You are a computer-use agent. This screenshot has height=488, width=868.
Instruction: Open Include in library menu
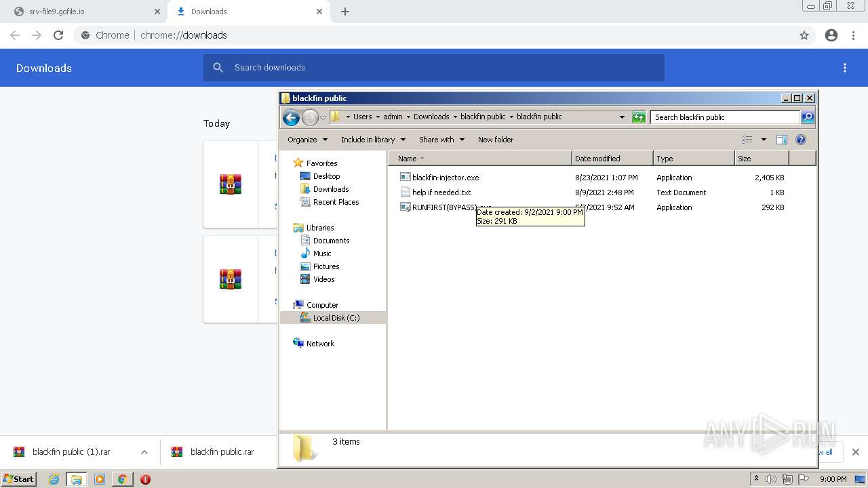[x=373, y=140]
